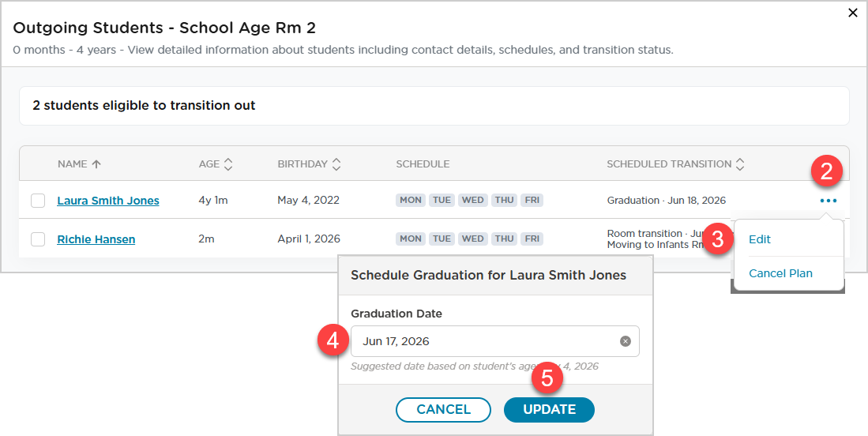Click the 4y 1m age cell
The image size is (868, 436).
click(213, 201)
